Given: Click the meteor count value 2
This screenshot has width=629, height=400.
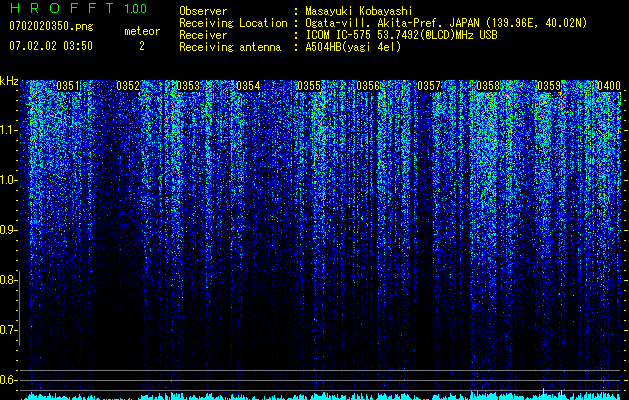Looking at the screenshot, I should pyautogui.click(x=142, y=46).
